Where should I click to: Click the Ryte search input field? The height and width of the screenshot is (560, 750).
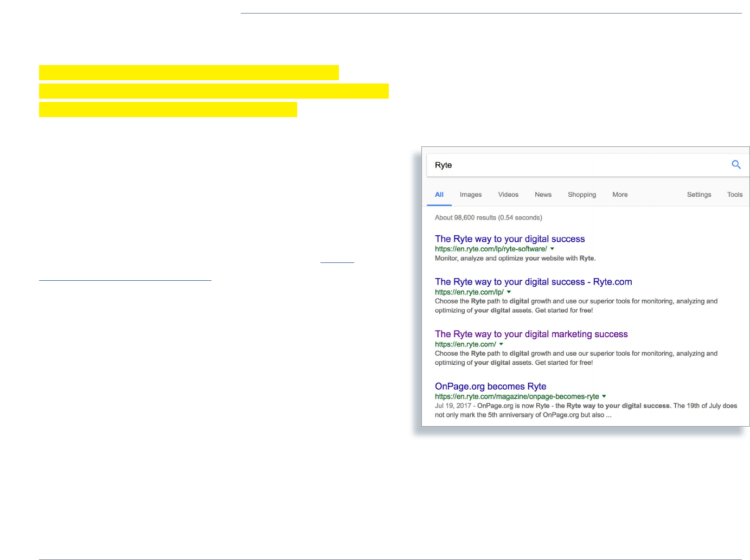[588, 165]
